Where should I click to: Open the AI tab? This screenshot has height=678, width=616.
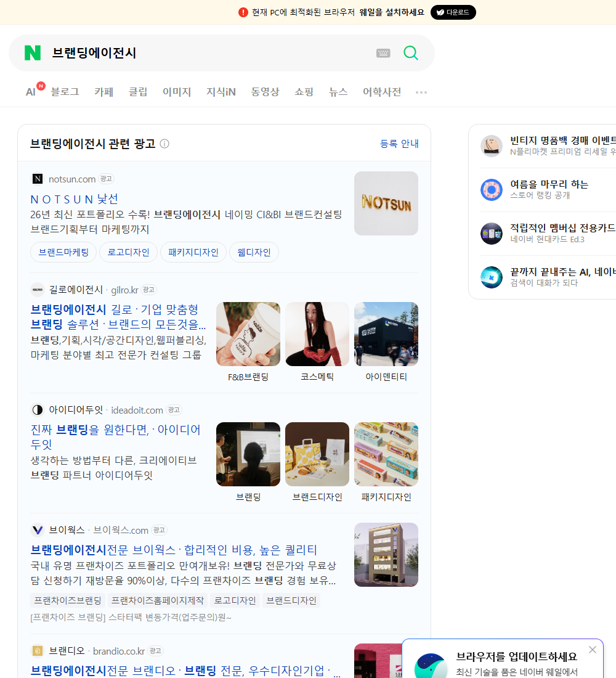tap(31, 92)
